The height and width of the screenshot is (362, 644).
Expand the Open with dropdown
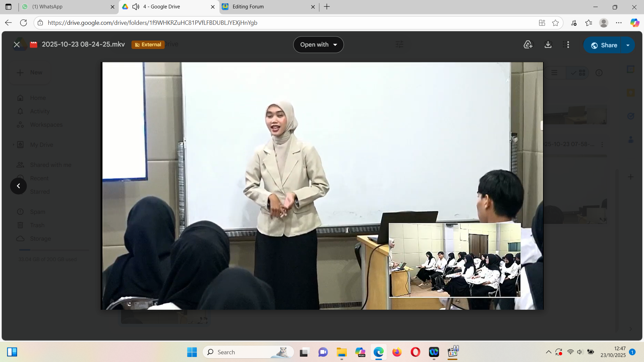(318, 45)
